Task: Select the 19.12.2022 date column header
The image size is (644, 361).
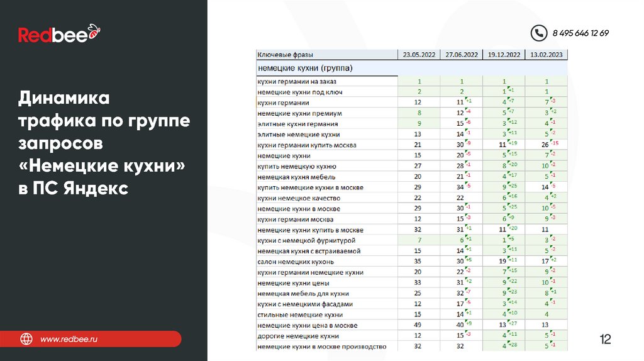Action: tap(504, 55)
